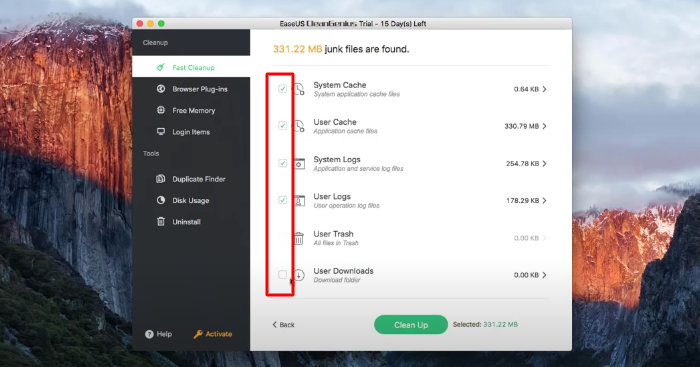Click the Selected 331.22 MB text
The height and width of the screenshot is (367, 700).
[485, 325]
